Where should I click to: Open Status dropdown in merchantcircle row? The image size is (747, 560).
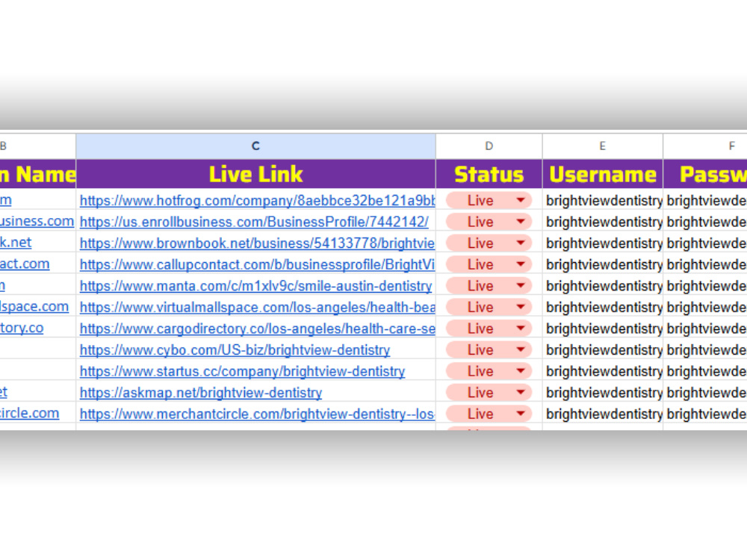click(x=521, y=414)
